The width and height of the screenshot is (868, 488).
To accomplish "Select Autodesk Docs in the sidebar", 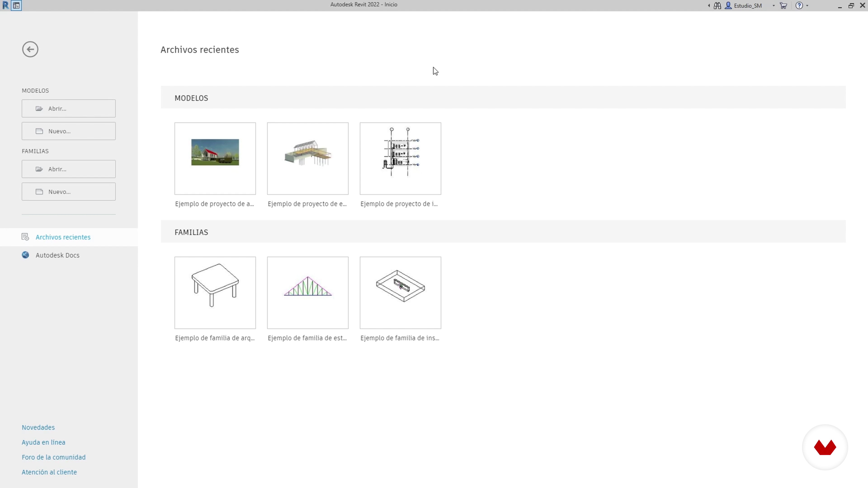I will (69, 255).
